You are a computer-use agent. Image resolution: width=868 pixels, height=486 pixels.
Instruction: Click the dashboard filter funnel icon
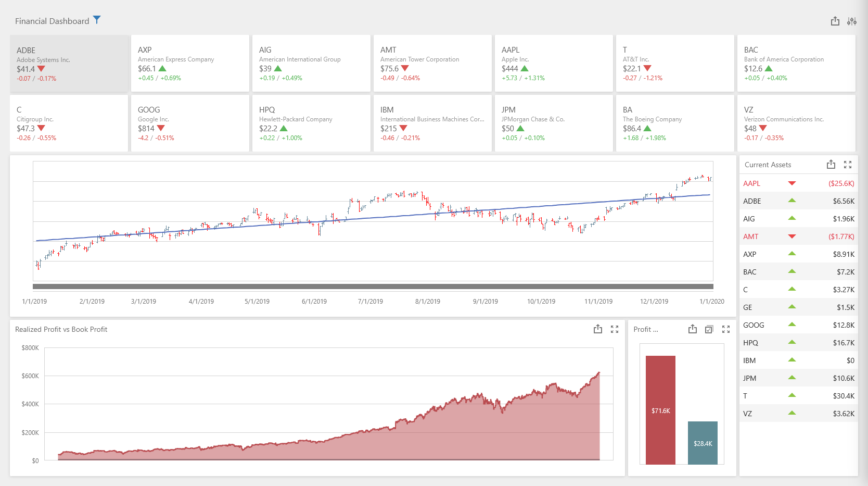97,20
